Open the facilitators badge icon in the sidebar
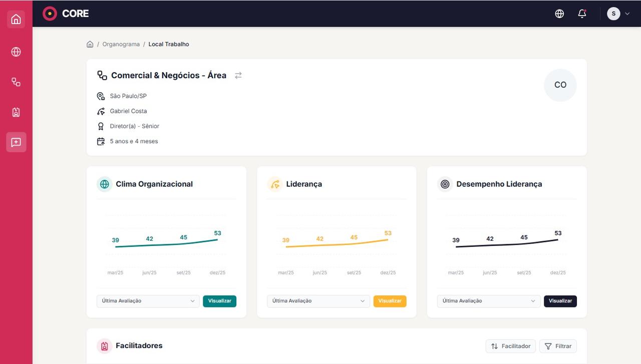 tap(16, 112)
